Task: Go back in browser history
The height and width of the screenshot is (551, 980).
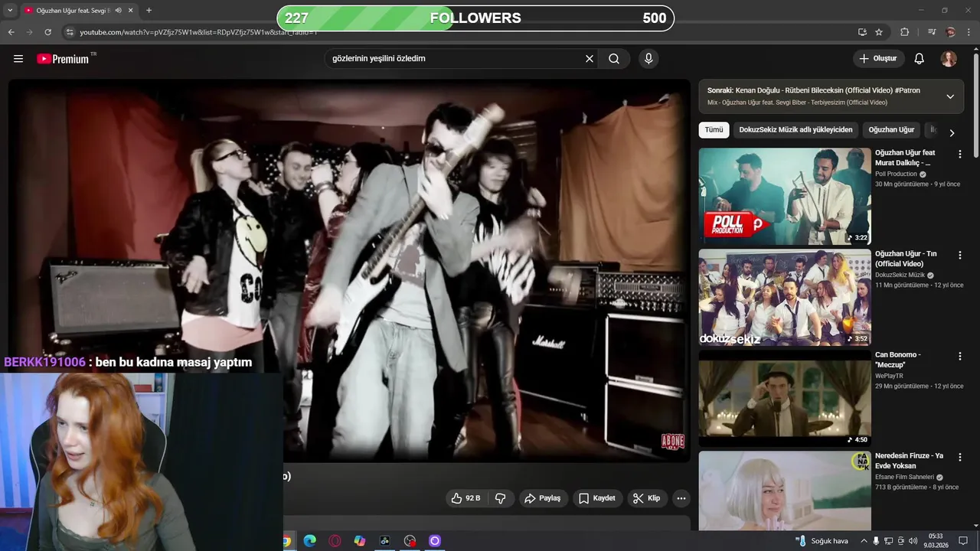Action: [11, 32]
